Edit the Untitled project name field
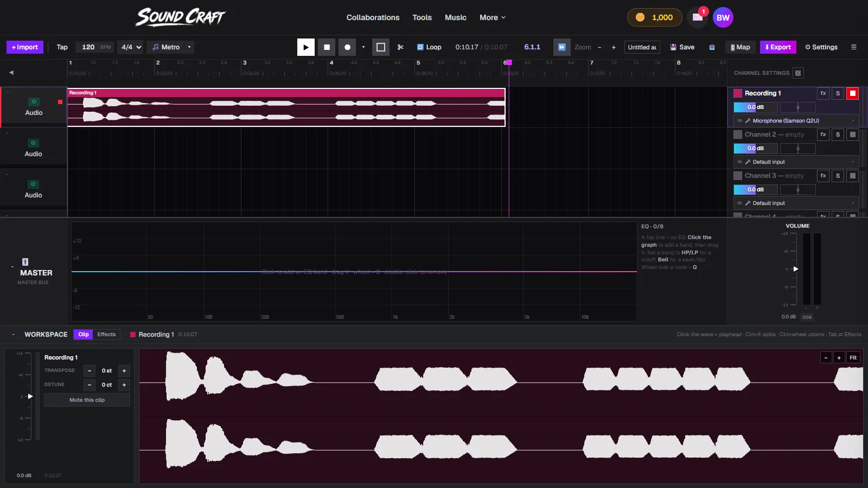 point(642,47)
